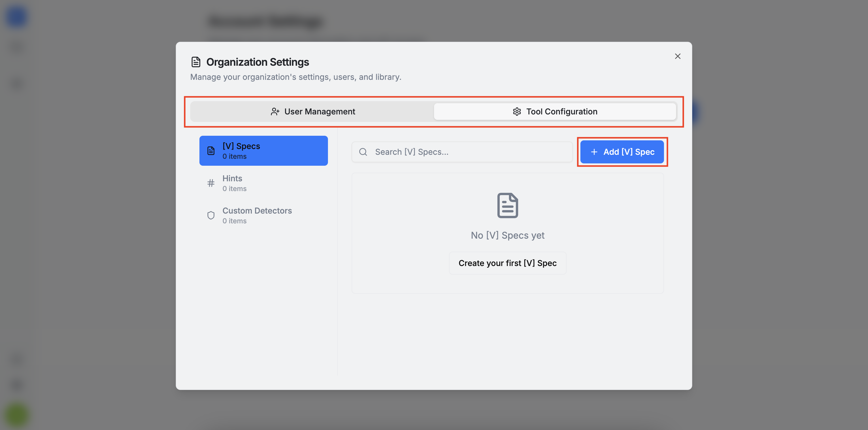868x430 pixels.
Task: Click the document icon beside Organization Settings title
Action: click(196, 62)
